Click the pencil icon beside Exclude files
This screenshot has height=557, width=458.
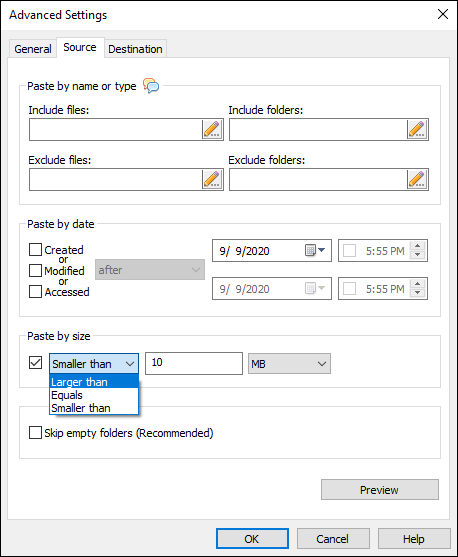[212, 179]
